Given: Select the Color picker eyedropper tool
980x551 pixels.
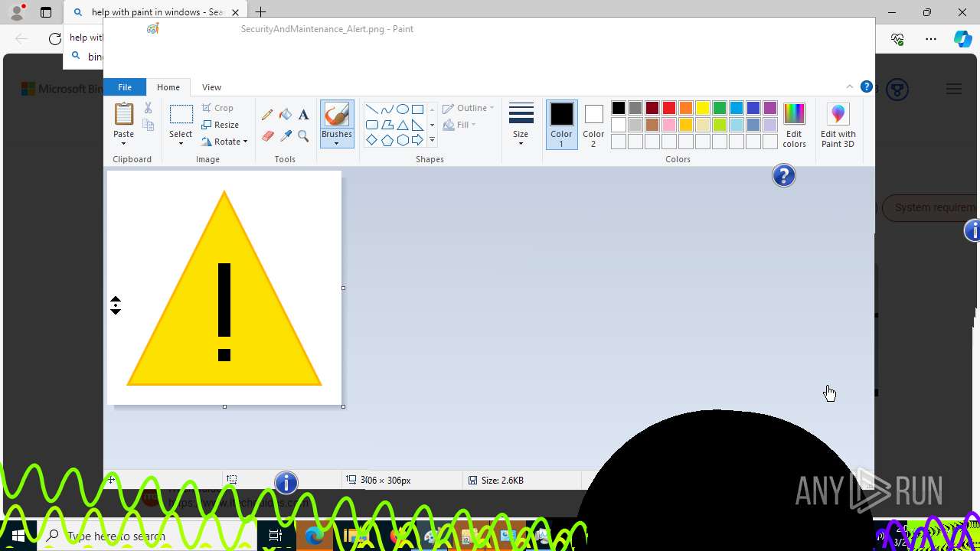Looking at the screenshot, I should click(x=286, y=136).
